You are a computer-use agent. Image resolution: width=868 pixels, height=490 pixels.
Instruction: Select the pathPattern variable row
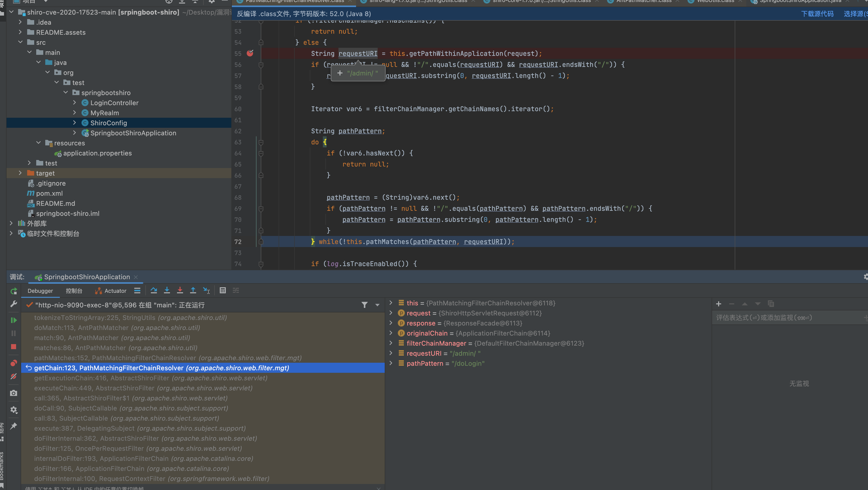pyautogui.click(x=549, y=363)
